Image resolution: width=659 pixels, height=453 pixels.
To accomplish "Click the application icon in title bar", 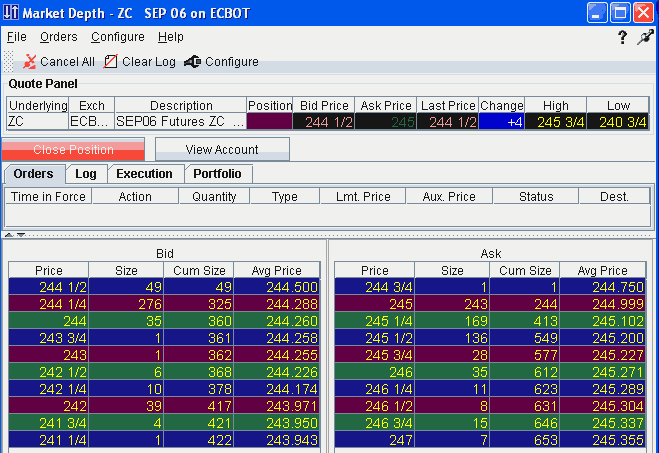I will (x=11, y=12).
